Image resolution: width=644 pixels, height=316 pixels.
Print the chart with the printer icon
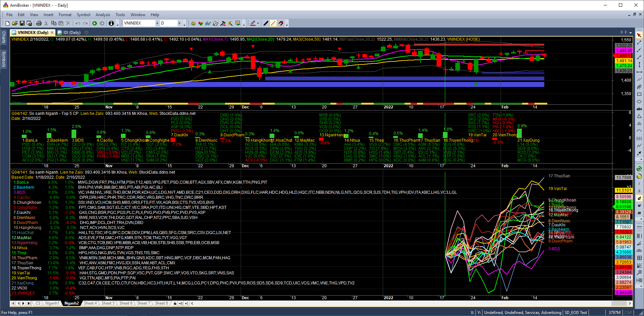click(x=39, y=23)
